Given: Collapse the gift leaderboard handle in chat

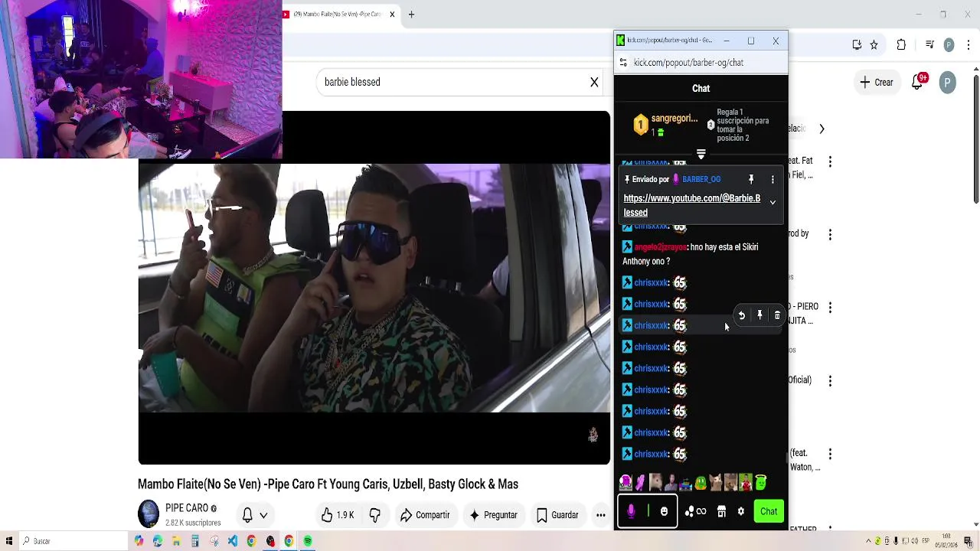Looking at the screenshot, I should [701, 155].
